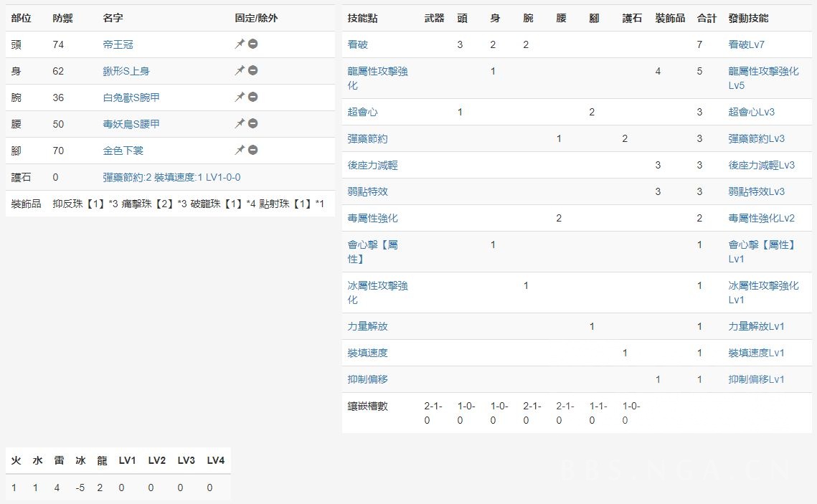Open the 裝填速度 skill point link
The width and height of the screenshot is (817, 504).
(367, 353)
